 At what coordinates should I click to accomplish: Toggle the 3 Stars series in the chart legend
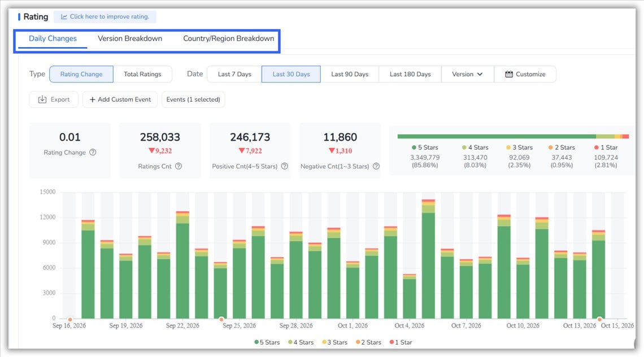coord(335,342)
